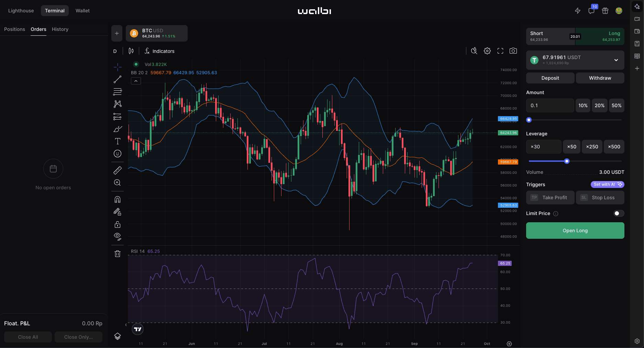The width and height of the screenshot is (644, 348).
Task: Click the Deposit button
Action: pos(550,78)
